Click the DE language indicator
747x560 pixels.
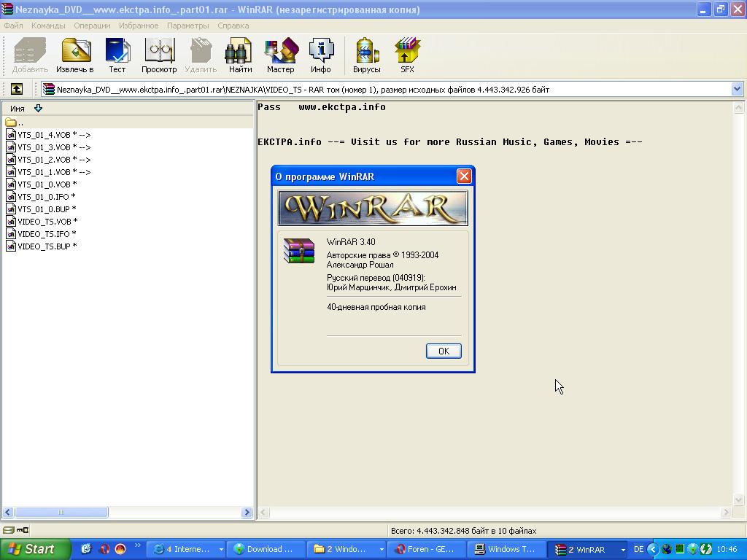pos(638,549)
